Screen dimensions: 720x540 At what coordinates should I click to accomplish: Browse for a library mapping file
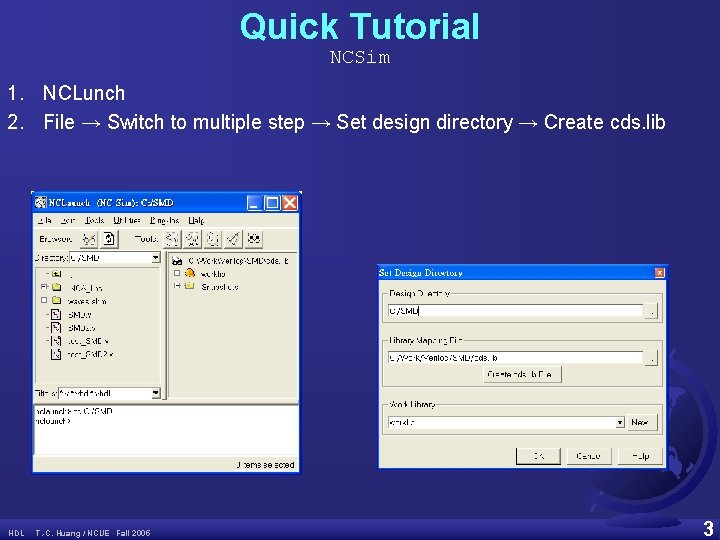pyautogui.click(x=651, y=358)
